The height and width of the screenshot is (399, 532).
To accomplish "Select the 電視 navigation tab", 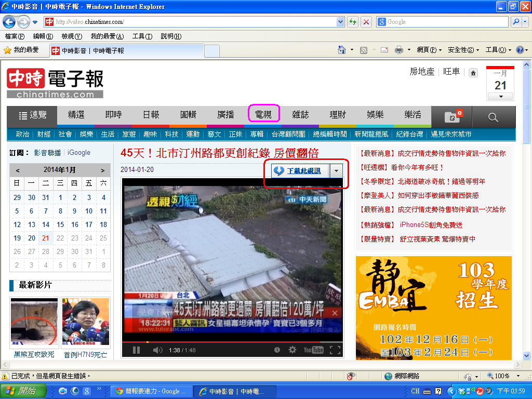I will click(x=263, y=115).
